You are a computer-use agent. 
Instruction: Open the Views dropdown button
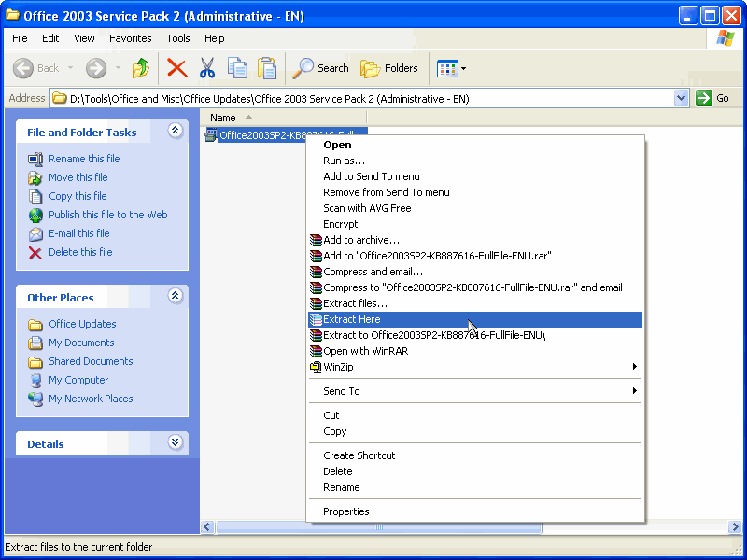451,68
